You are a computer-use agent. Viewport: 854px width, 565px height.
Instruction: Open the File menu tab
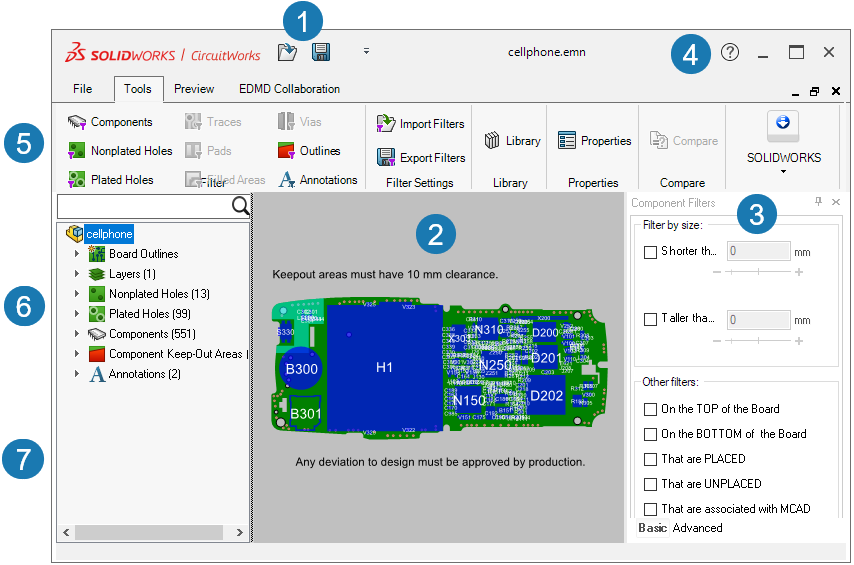pyautogui.click(x=83, y=89)
